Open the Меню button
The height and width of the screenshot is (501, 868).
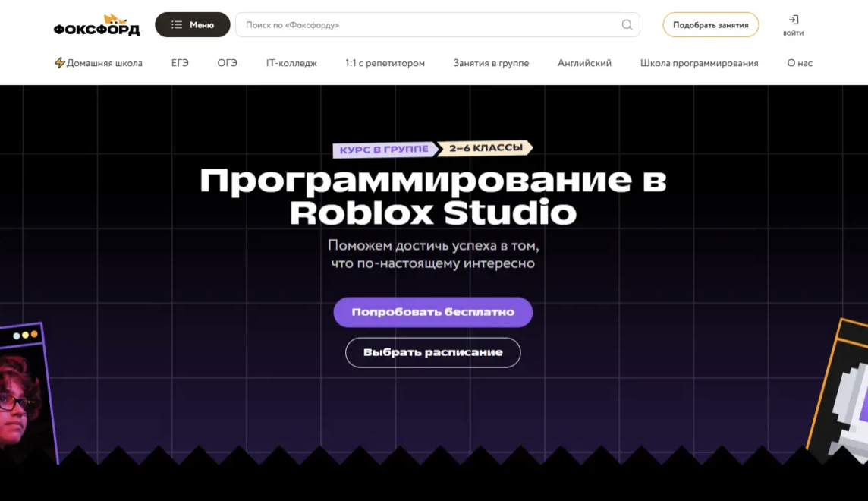click(192, 25)
